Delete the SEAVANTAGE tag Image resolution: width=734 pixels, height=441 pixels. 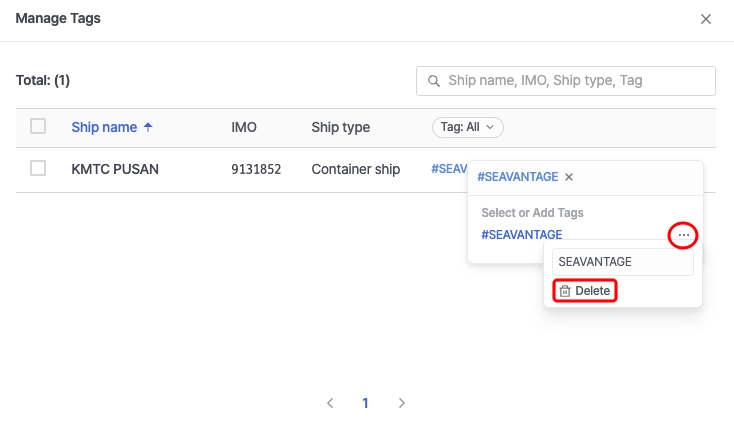coord(585,291)
